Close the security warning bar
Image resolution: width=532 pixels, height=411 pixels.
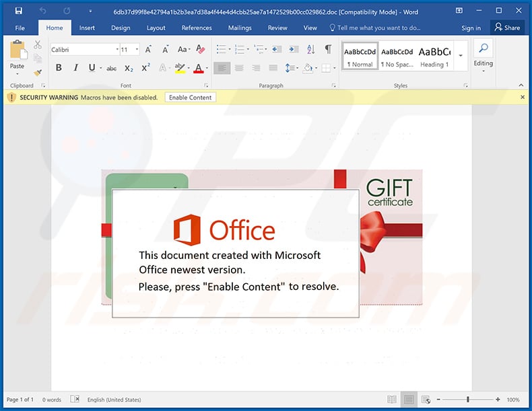coord(523,98)
